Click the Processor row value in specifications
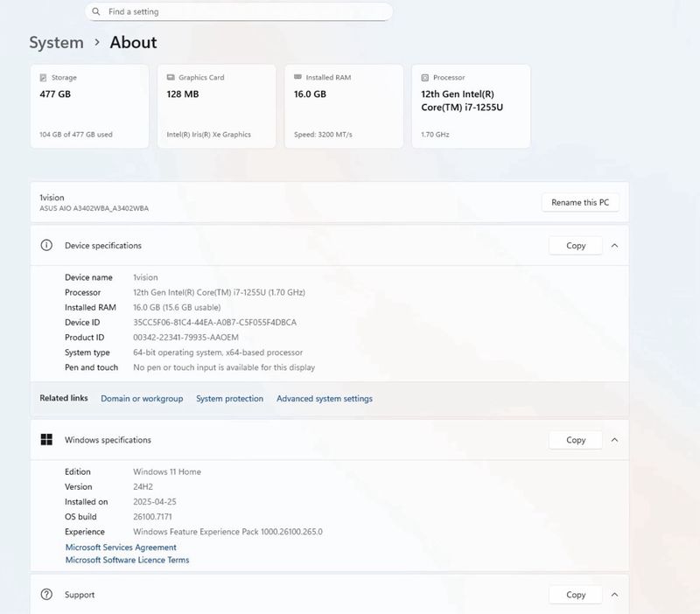 tap(220, 293)
